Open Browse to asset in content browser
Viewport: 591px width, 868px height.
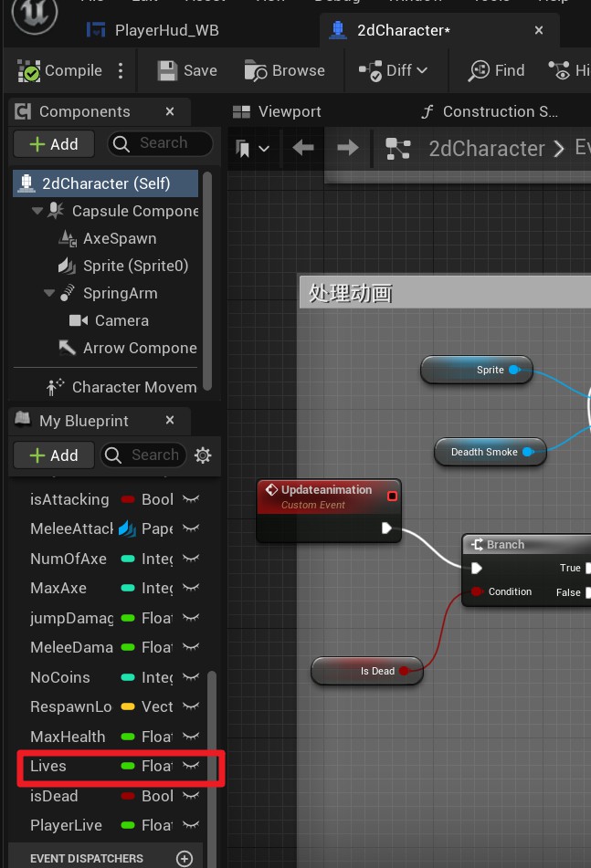pos(256,71)
